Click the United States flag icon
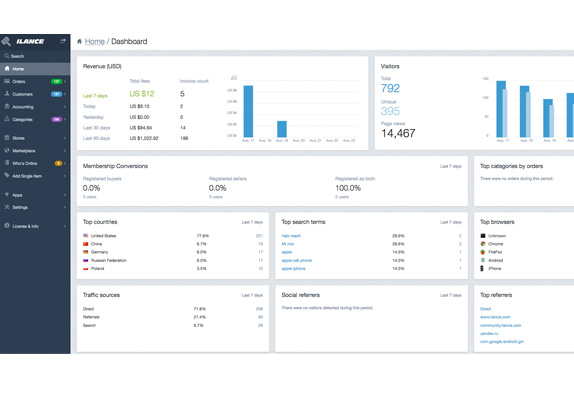The width and height of the screenshot is (574, 393). click(86, 236)
